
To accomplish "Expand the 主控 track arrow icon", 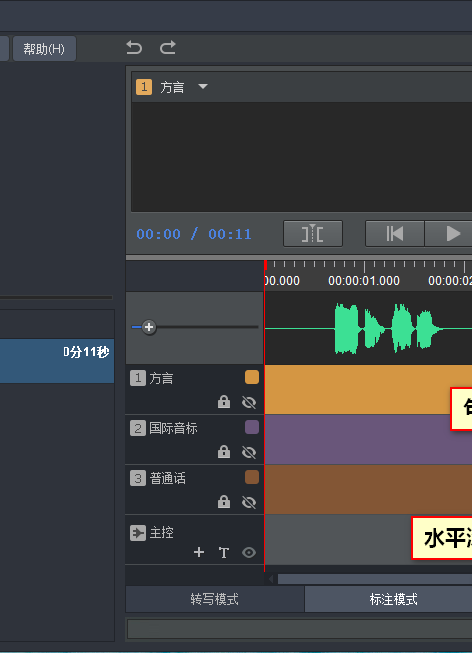I will (x=138, y=533).
